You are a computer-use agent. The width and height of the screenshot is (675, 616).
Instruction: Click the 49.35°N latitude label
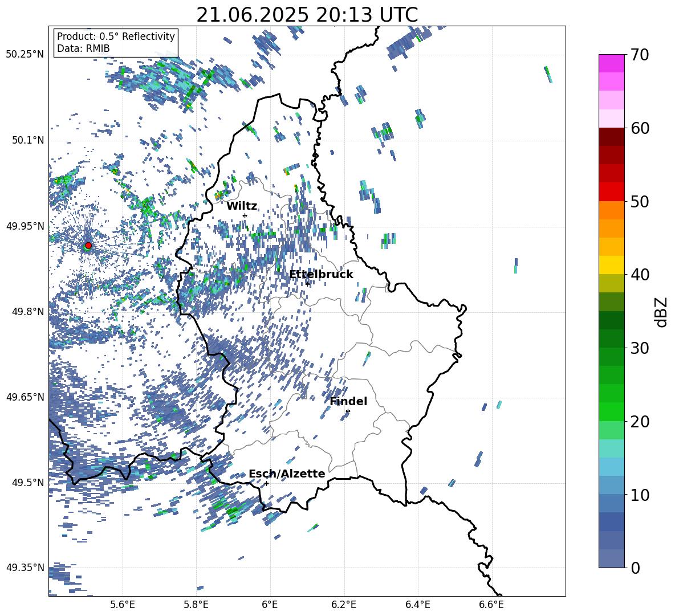coord(25,568)
